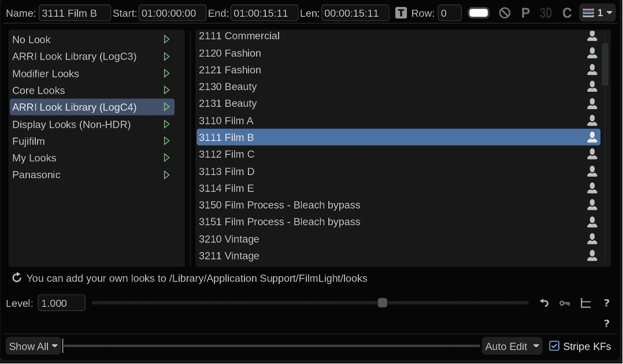
Task: Choose the 3110 Film A look
Action: tap(398, 120)
